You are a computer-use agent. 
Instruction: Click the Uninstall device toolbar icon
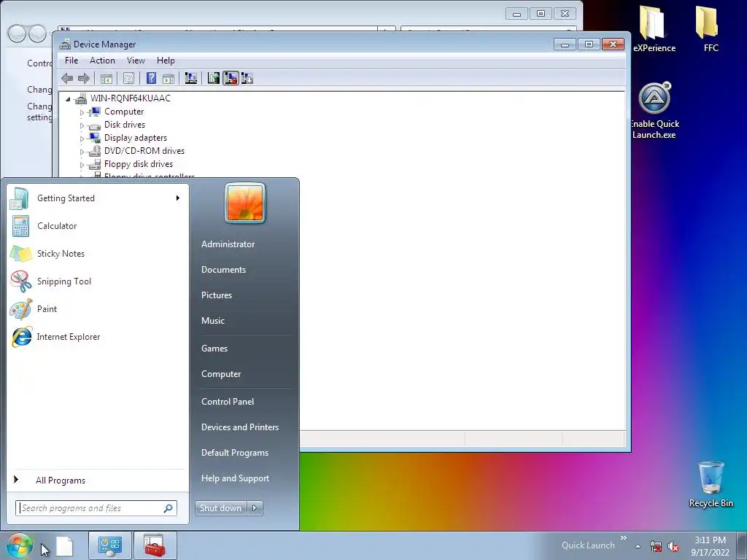(x=231, y=79)
